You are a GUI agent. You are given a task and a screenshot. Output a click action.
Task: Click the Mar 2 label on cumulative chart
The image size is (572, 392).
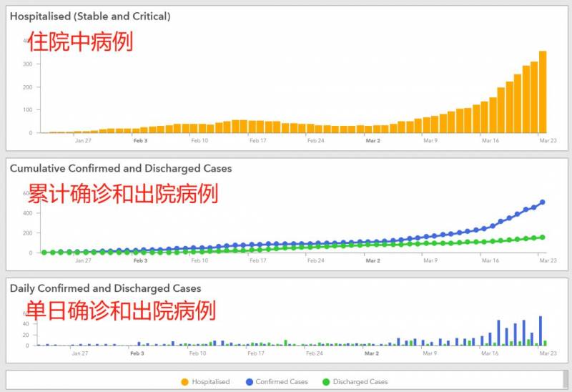(373, 261)
